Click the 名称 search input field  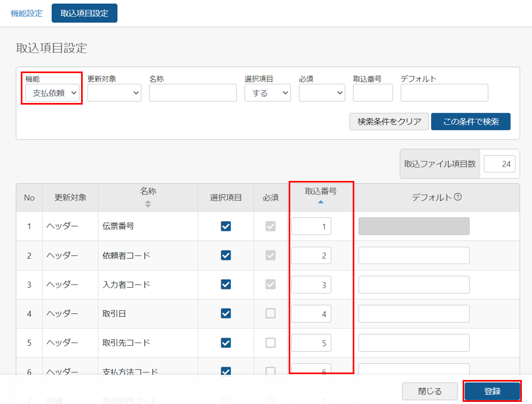point(193,93)
